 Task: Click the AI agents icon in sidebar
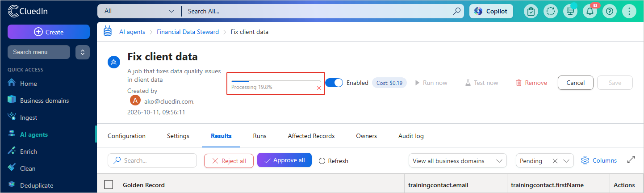coord(12,134)
